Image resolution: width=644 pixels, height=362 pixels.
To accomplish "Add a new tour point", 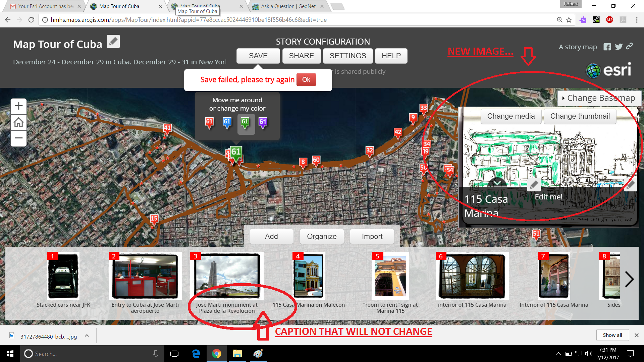I will [x=271, y=237].
